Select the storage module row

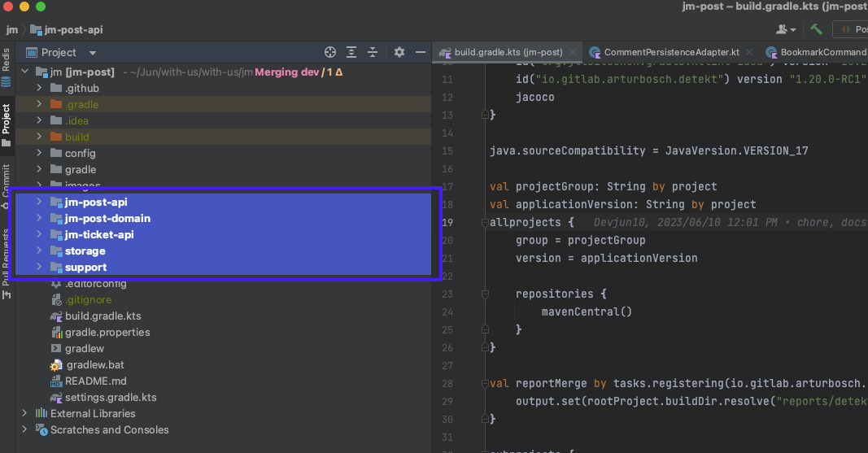point(223,250)
